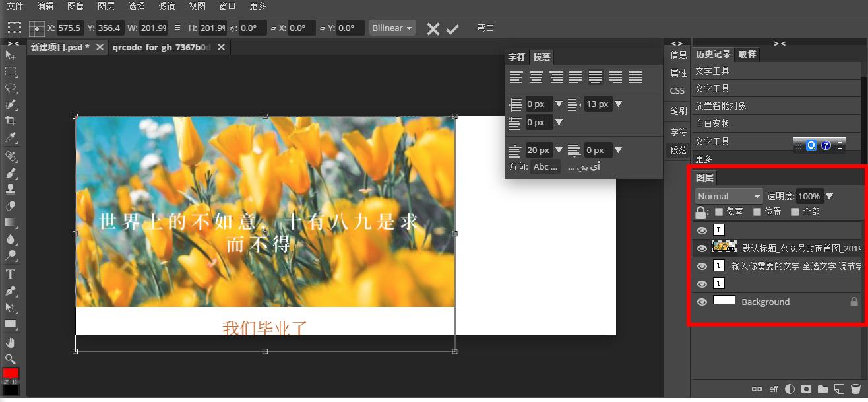This screenshot has width=868, height=402.
Task: Center-align the paragraph text
Action: (x=536, y=78)
